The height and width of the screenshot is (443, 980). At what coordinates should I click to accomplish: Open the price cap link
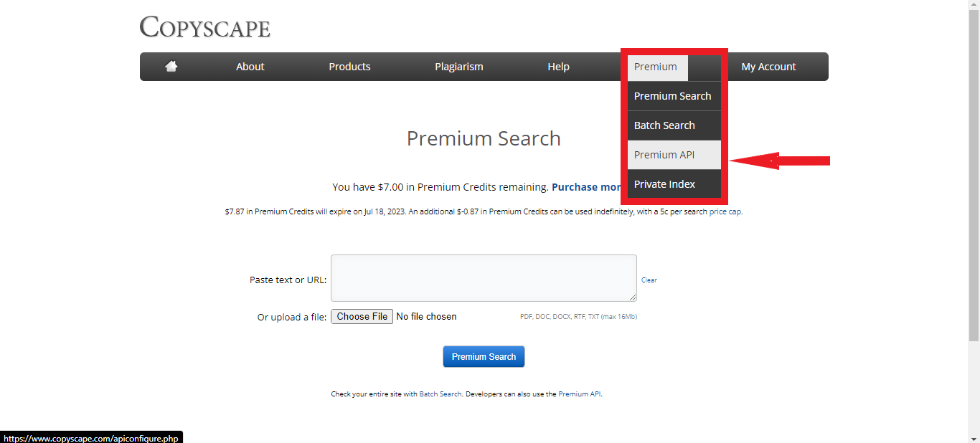point(725,212)
